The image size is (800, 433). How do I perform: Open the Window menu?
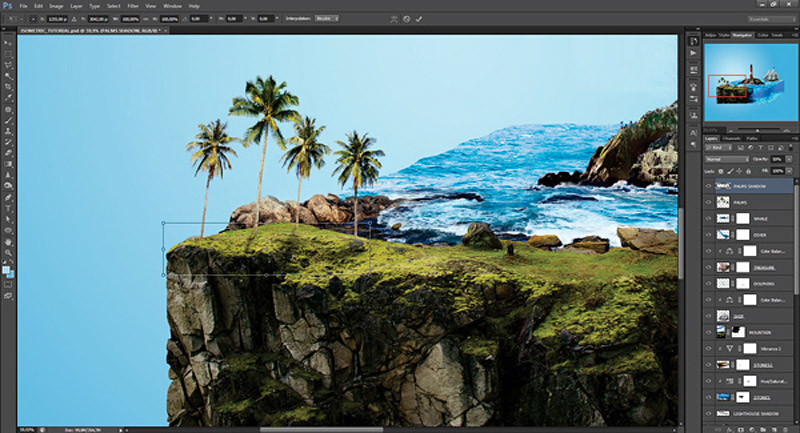tap(172, 6)
